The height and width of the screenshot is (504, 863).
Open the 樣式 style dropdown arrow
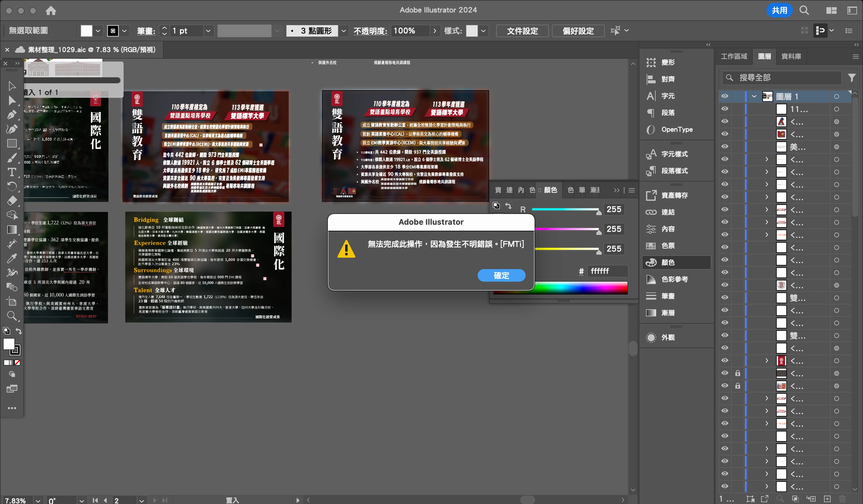pyautogui.click(x=483, y=31)
